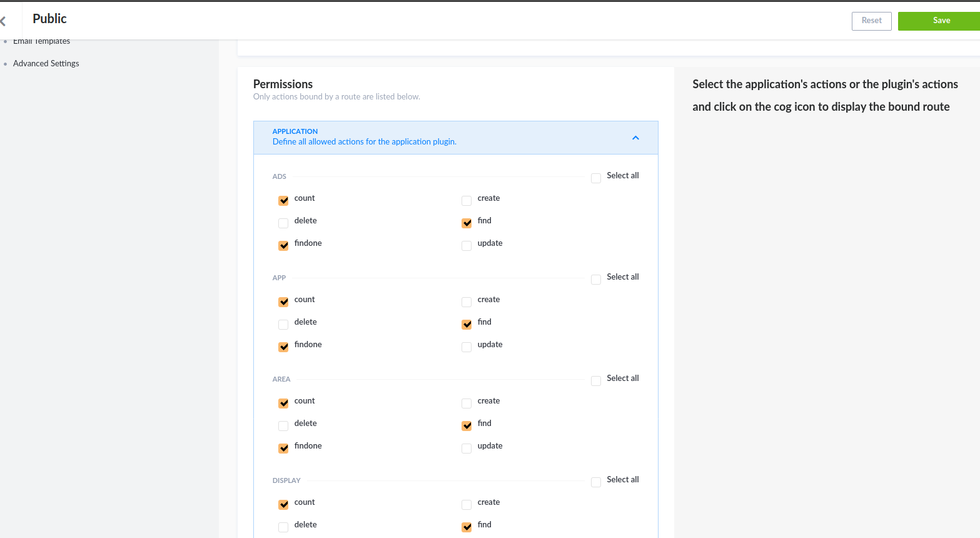
Task: Check the ADS delete checkbox
Action: 283,223
